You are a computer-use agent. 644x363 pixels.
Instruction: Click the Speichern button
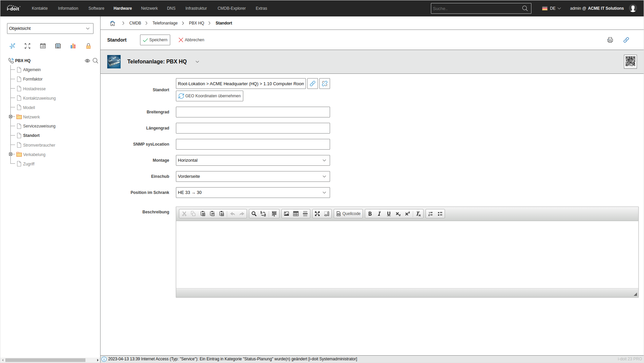[x=155, y=40]
